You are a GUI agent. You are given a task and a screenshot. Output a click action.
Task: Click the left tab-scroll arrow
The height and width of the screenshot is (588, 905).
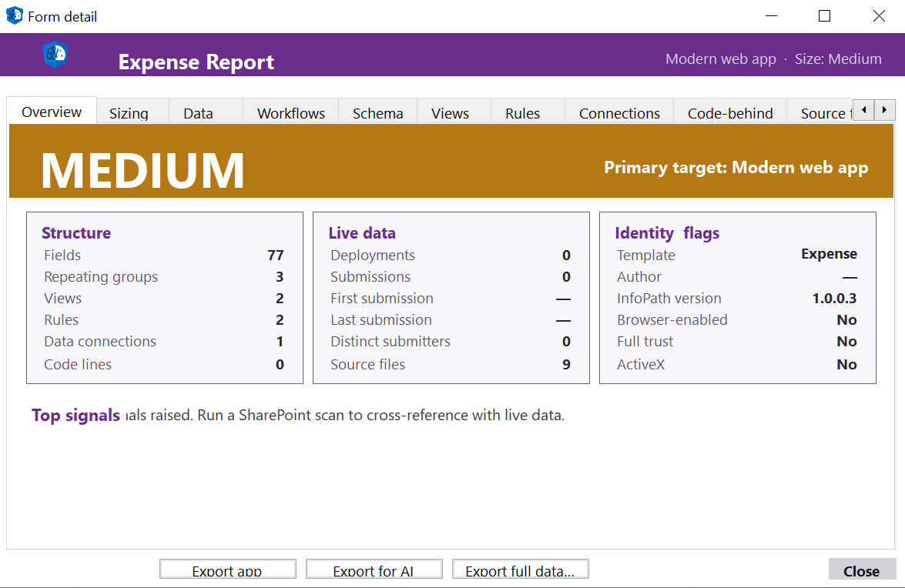coord(864,110)
